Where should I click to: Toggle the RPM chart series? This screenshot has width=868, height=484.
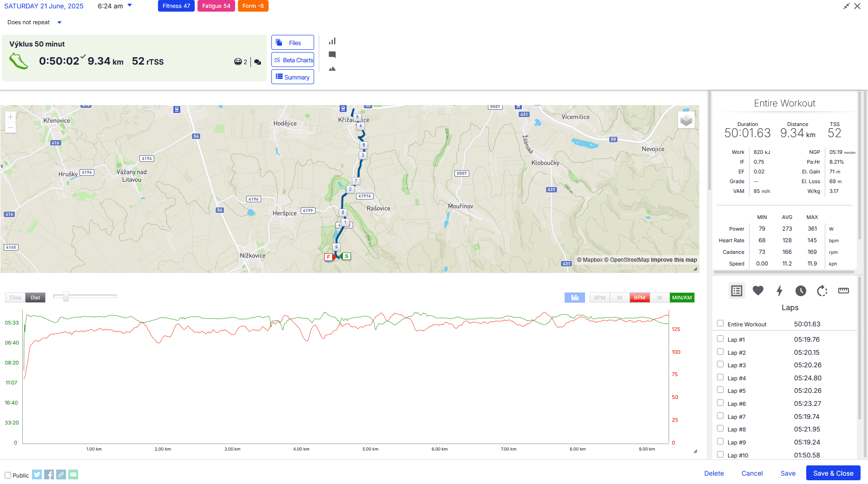(599, 298)
